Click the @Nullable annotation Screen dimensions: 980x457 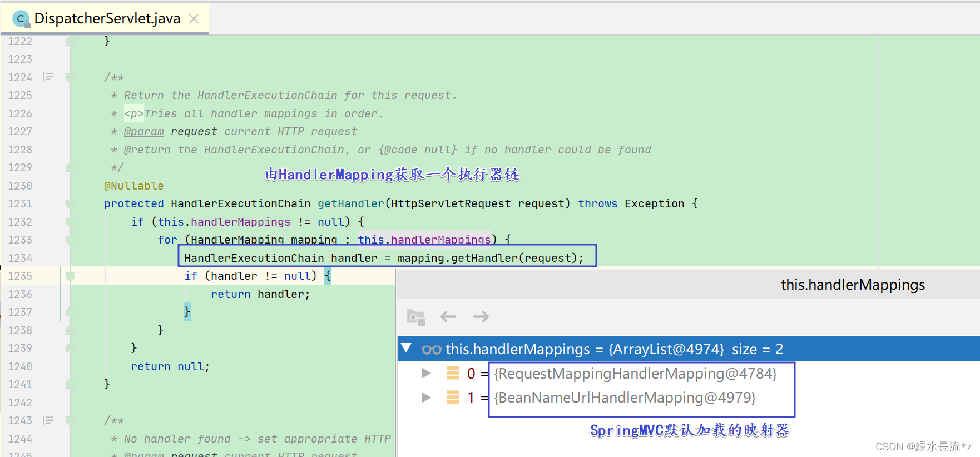click(133, 186)
